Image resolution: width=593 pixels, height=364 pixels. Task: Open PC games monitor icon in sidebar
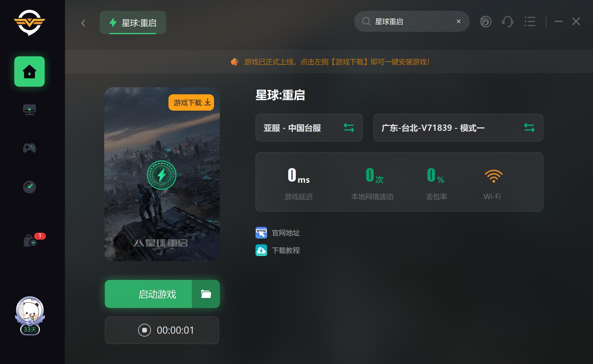point(29,109)
